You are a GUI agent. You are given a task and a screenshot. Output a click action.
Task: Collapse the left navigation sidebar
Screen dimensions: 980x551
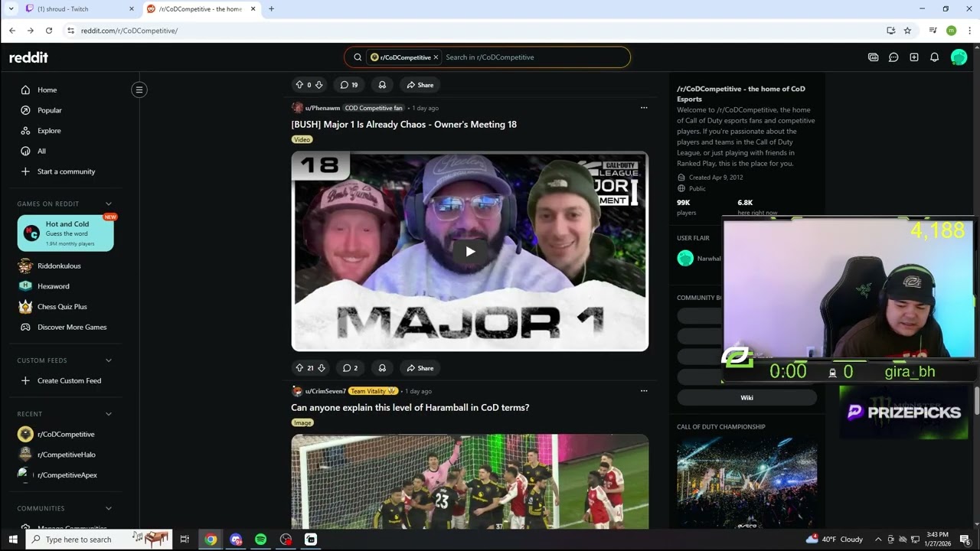pyautogui.click(x=139, y=90)
